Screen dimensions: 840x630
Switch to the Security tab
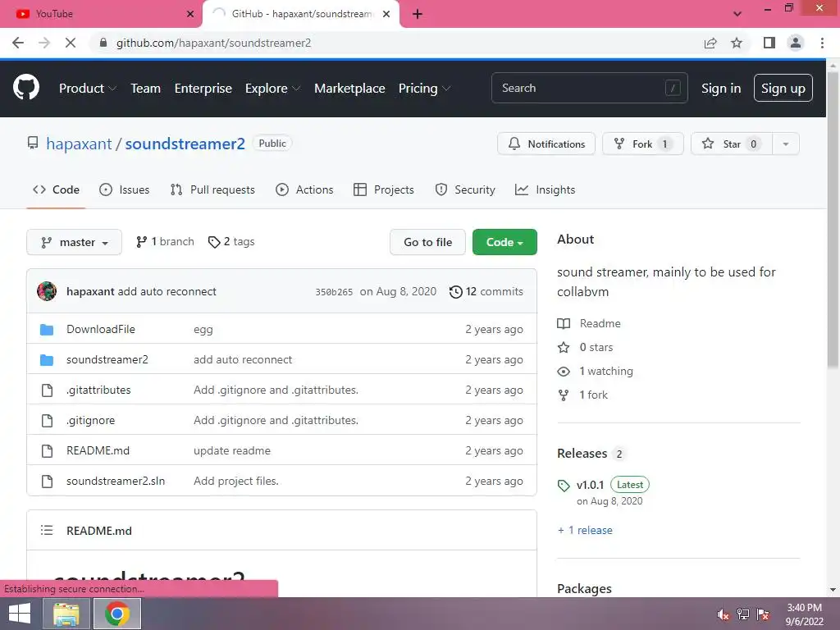point(465,189)
